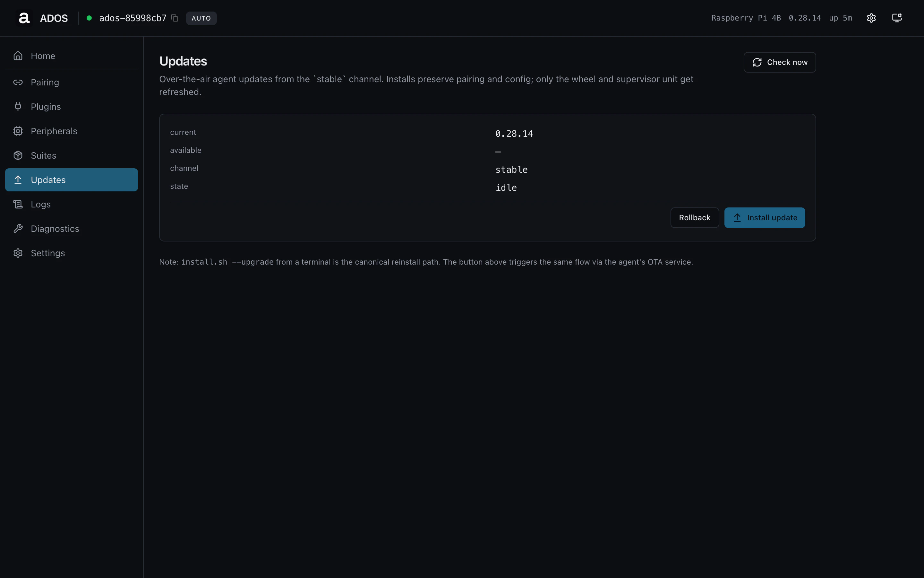Click Install update button
The height and width of the screenshot is (578, 924).
765,217
